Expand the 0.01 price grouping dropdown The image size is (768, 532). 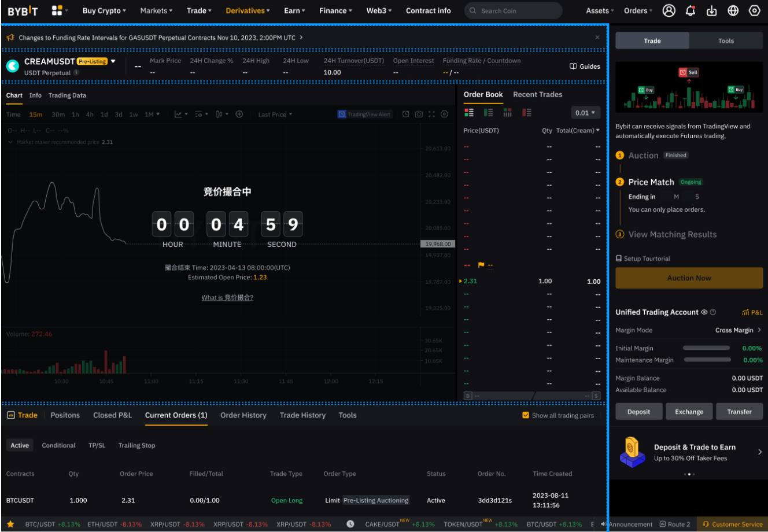click(585, 113)
